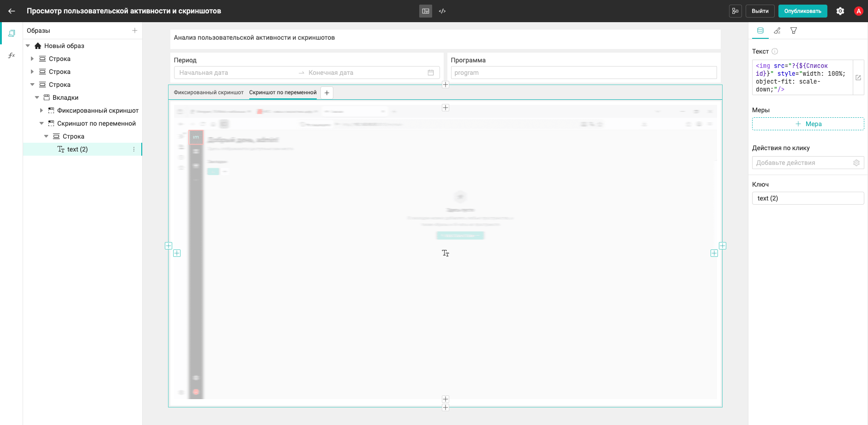Screen dimensions: 868x425
Task: Click the Период label
Action: pyautogui.click(x=185, y=60)
